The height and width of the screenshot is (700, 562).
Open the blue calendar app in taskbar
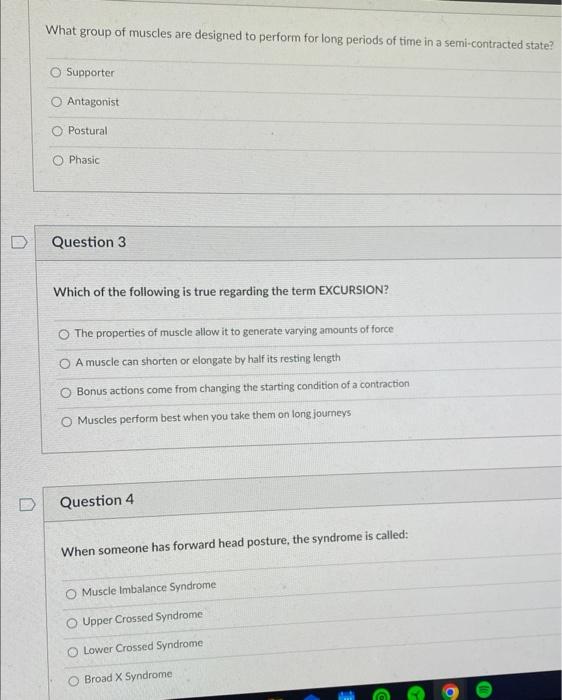click(x=346, y=696)
